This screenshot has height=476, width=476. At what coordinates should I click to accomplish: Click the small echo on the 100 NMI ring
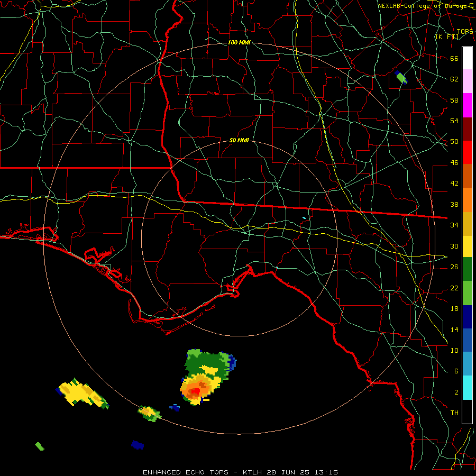(x=149, y=414)
